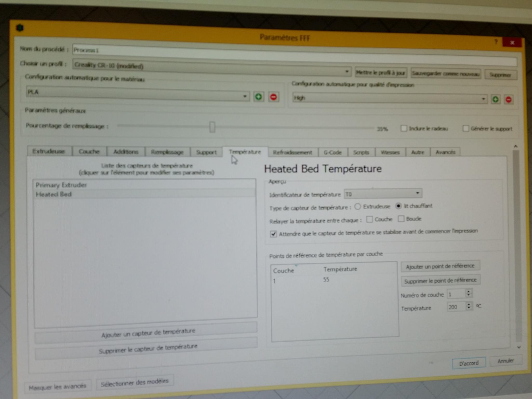The height and width of the screenshot is (399, 532).
Task: Click red remove material configuration icon
Action: point(273,97)
